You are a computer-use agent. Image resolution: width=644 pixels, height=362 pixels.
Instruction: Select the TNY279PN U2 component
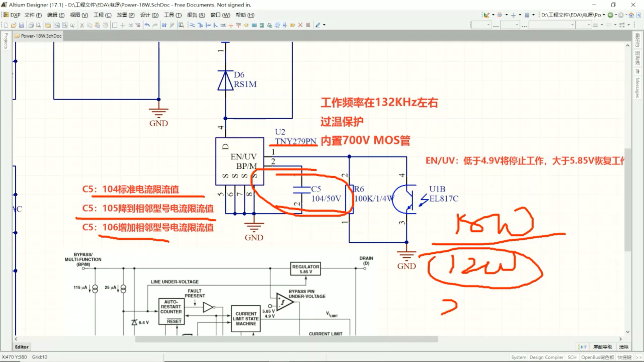click(239, 161)
